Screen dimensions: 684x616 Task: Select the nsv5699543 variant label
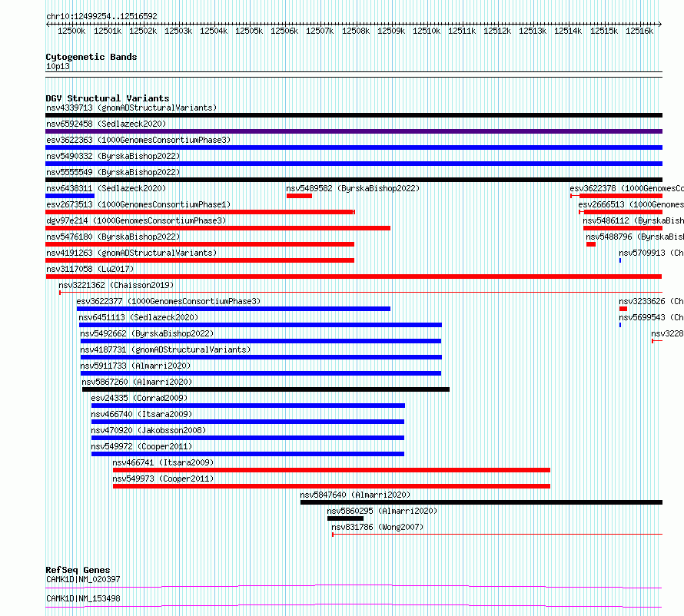point(651,317)
